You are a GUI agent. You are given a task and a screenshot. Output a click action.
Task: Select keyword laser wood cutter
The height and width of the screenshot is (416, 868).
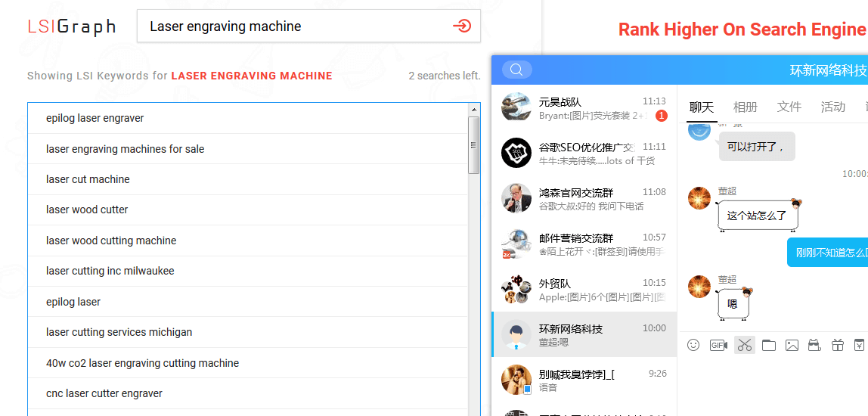point(248,210)
